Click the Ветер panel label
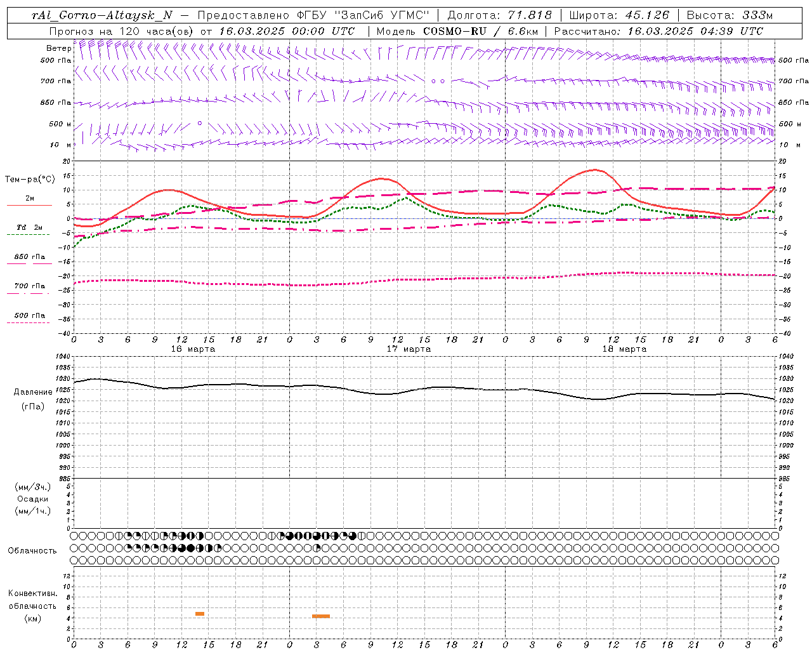This screenshot has height=650, width=812. pos(58,48)
